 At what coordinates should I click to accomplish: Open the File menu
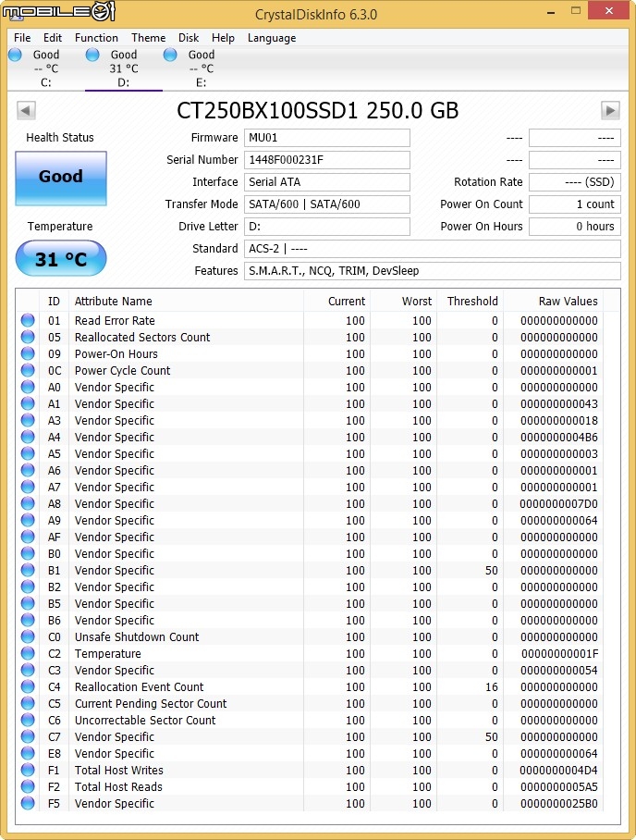(x=22, y=38)
